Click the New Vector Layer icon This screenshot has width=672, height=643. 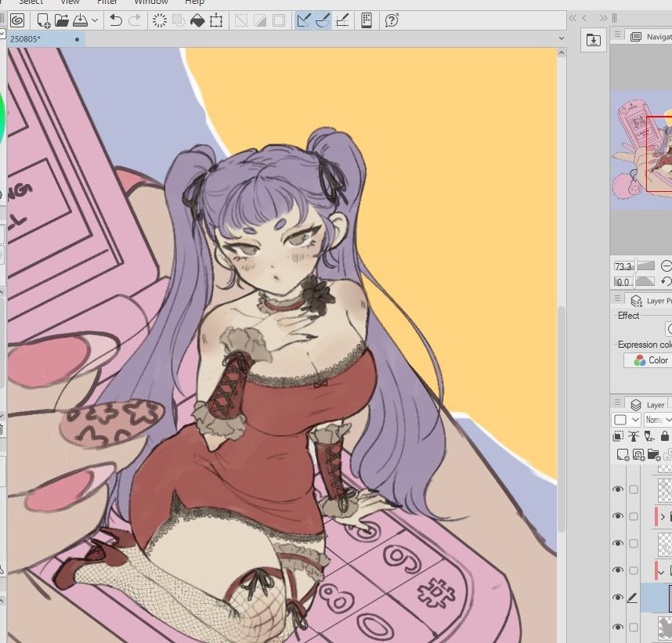(638, 454)
